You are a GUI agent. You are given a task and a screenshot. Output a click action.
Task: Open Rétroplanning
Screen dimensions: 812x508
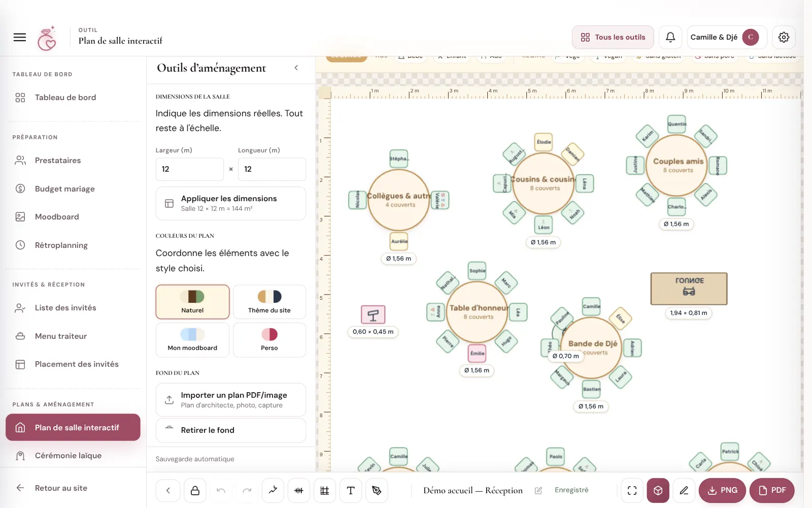[73, 245]
